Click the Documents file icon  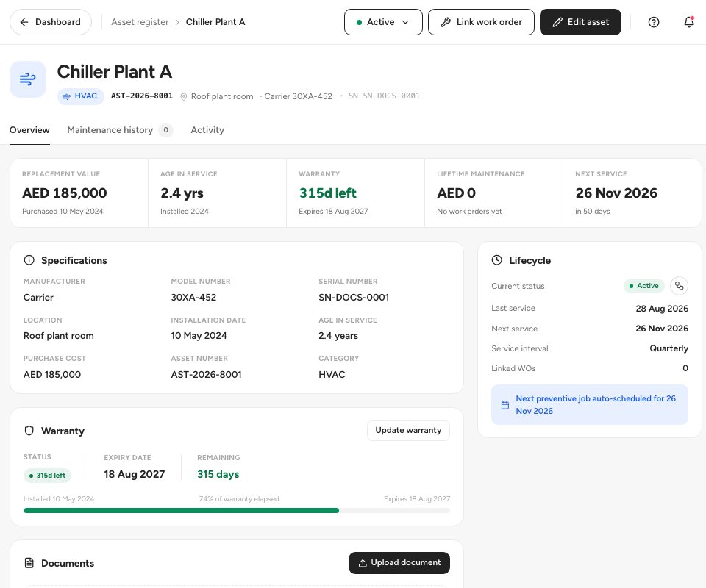pos(29,563)
